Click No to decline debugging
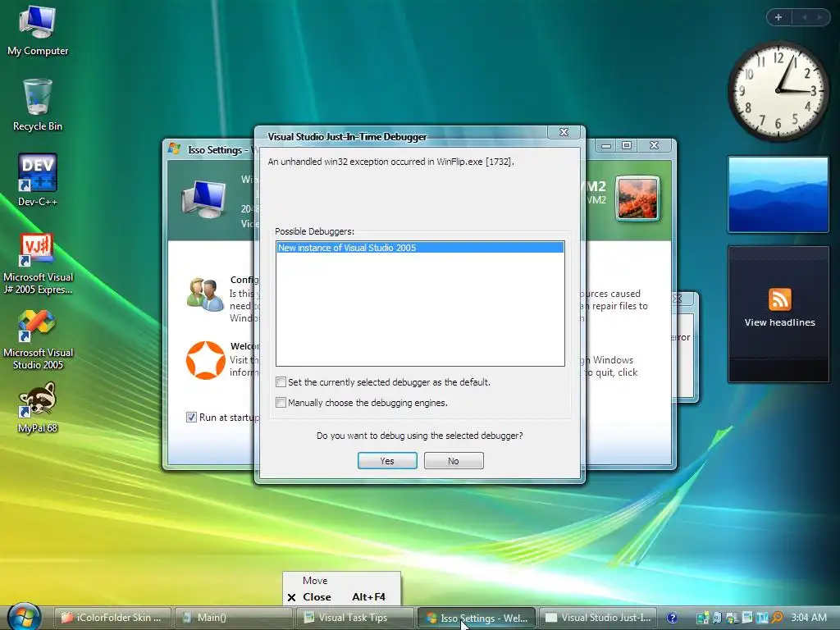840x630 pixels. pos(454,461)
